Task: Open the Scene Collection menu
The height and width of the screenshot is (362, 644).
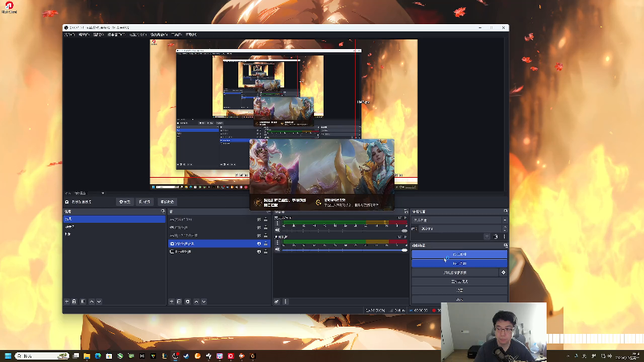Action: tap(159, 35)
